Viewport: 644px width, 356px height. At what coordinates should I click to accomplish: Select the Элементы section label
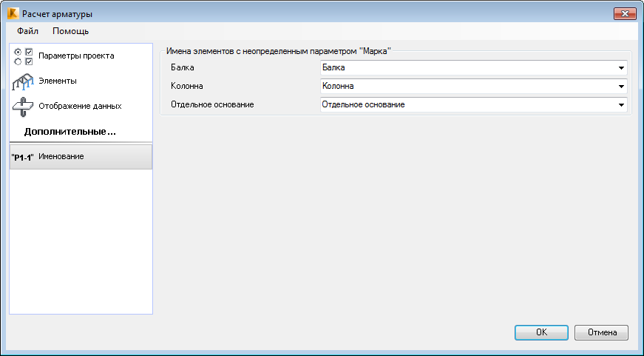[x=58, y=81]
